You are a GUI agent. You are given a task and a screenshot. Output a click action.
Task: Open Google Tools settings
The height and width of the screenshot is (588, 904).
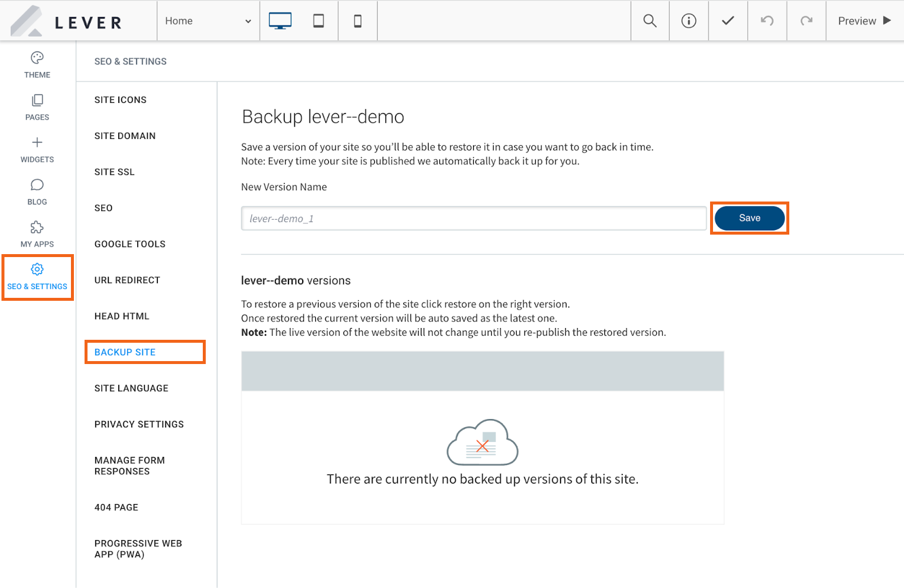tap(130, 244)
